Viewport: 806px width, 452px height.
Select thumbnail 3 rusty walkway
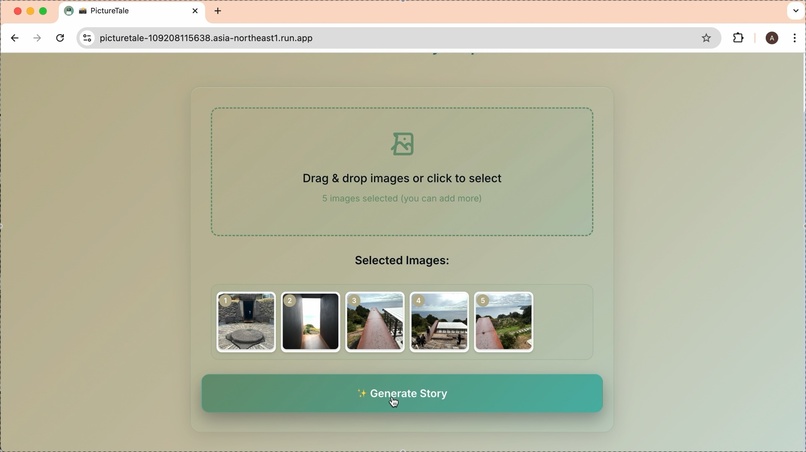(x=375, y=322)
